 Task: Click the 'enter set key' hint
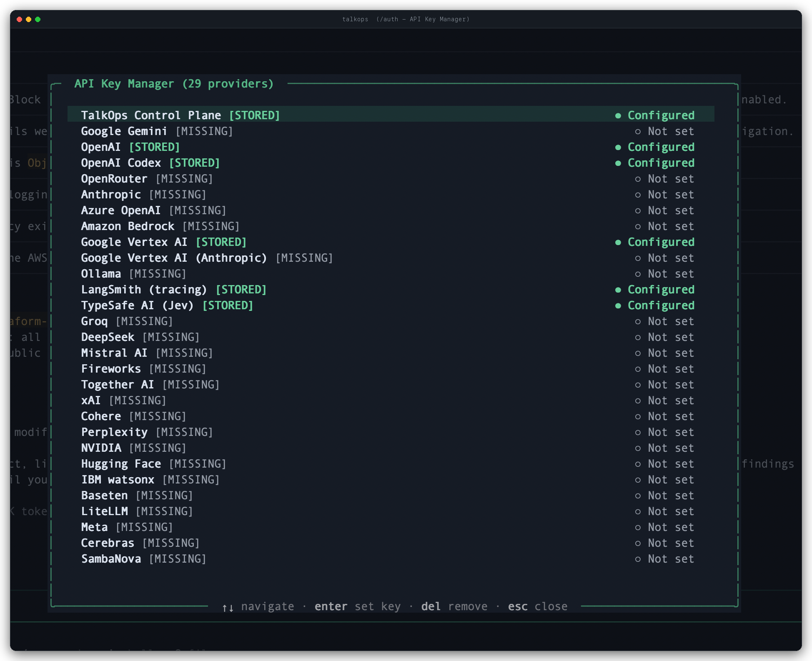358,606
